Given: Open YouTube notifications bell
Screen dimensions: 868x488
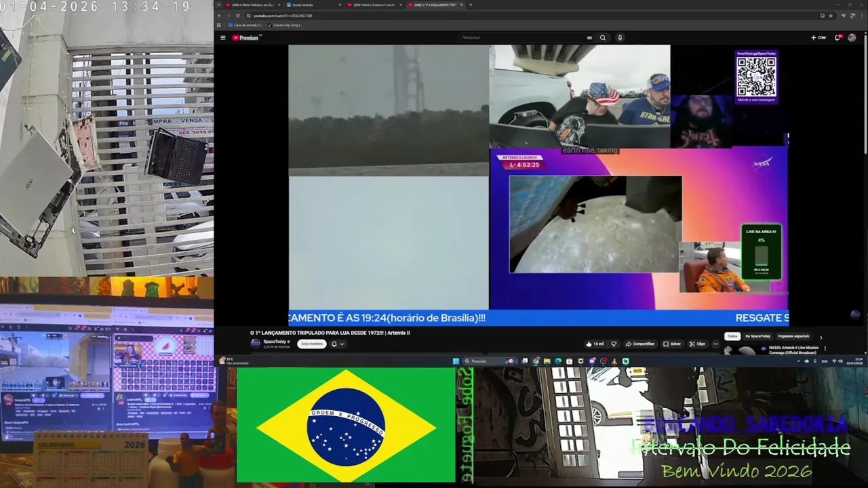Looking at the screenshot, I should coord(837,38).
